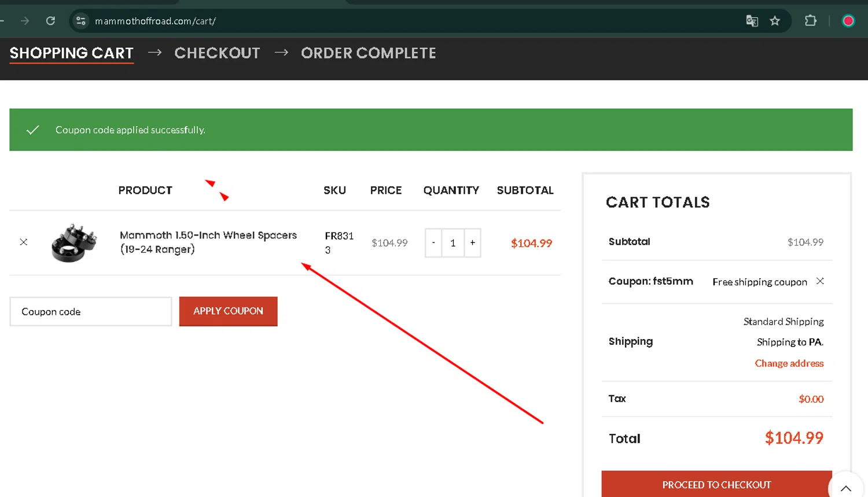Screen dimensions: 868x497
Task: Click the PRODUCT column header
Action: 145,190
